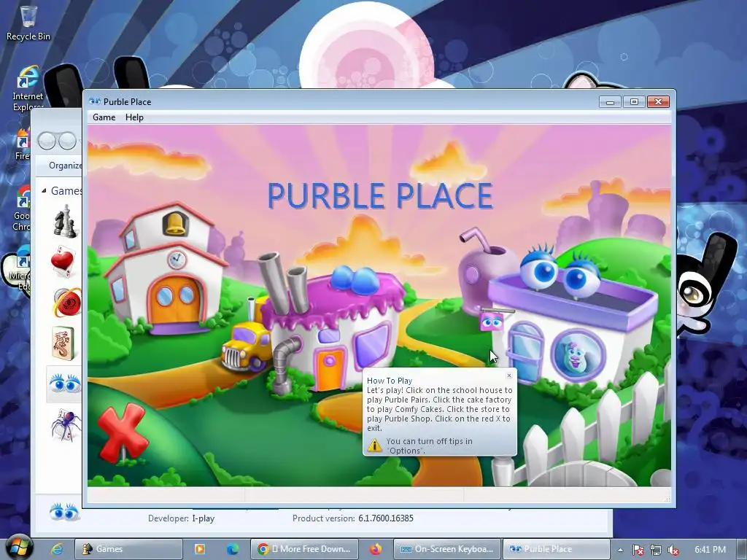
Task: Click the Purble Place title bar icon
Action: 95,101
